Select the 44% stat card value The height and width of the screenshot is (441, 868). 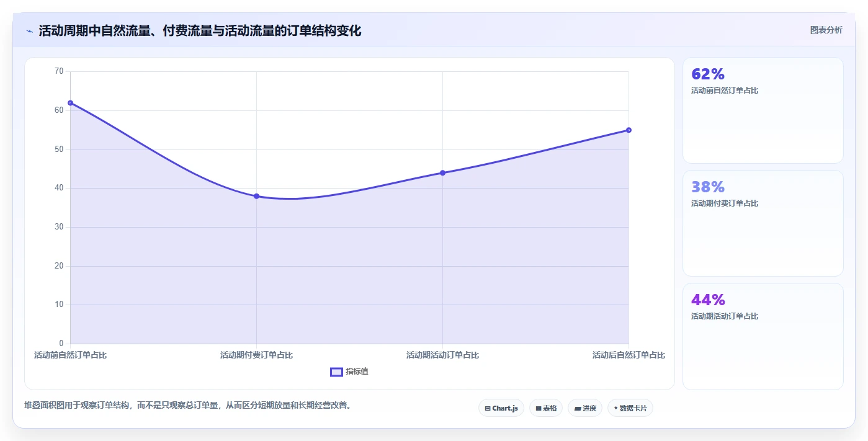point(708,300)
